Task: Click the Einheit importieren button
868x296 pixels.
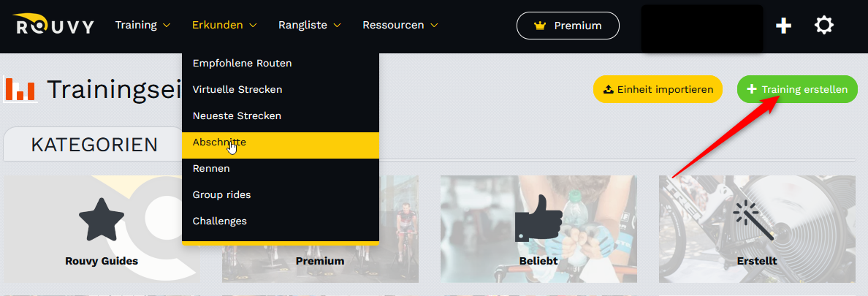Action: [658, 90]
